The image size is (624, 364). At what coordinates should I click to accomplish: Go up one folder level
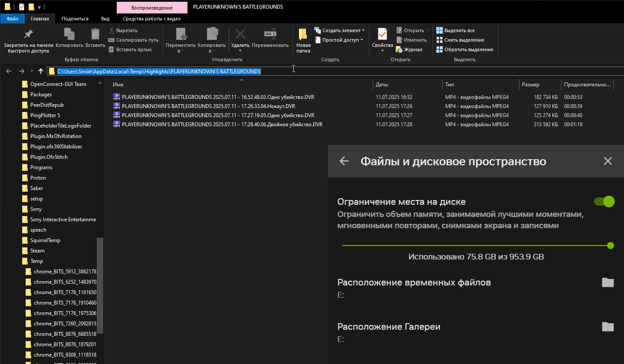[x=41, y=71]
